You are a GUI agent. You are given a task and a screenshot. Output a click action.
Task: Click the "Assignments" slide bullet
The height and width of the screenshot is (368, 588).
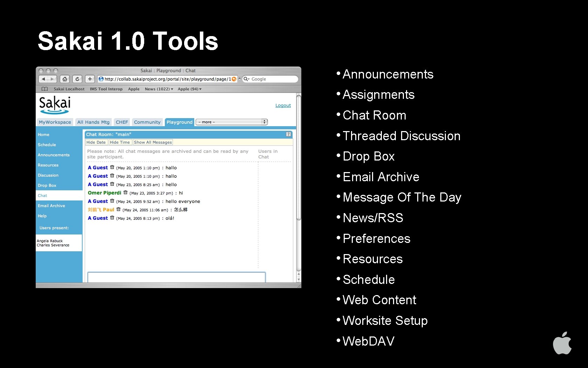pyautogui.click(x=378, y=95)
